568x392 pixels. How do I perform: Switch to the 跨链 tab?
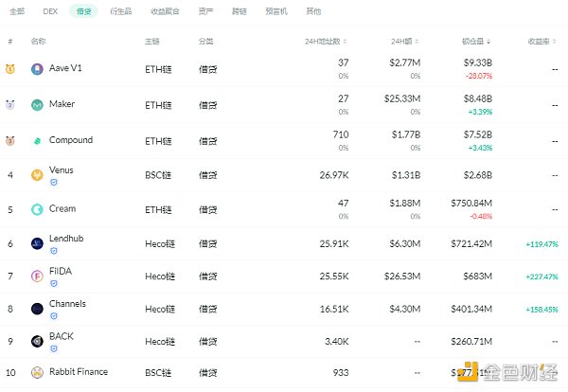click(x=240, y=11)
